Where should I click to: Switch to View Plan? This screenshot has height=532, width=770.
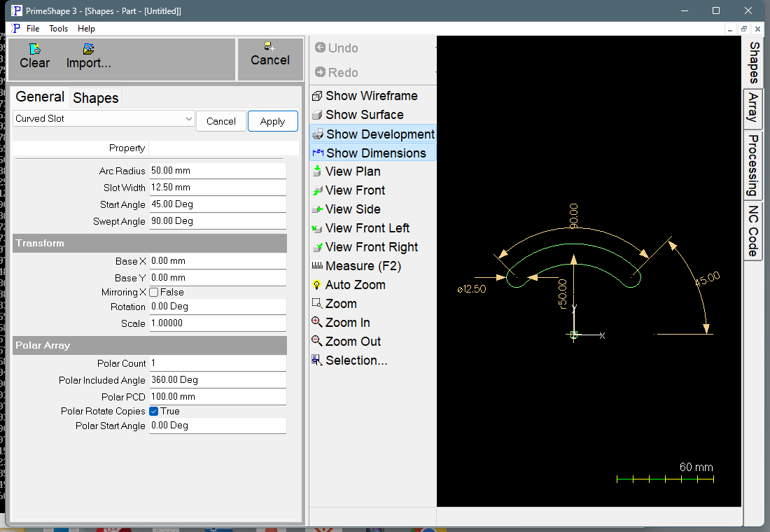click(x=346, y=171)
